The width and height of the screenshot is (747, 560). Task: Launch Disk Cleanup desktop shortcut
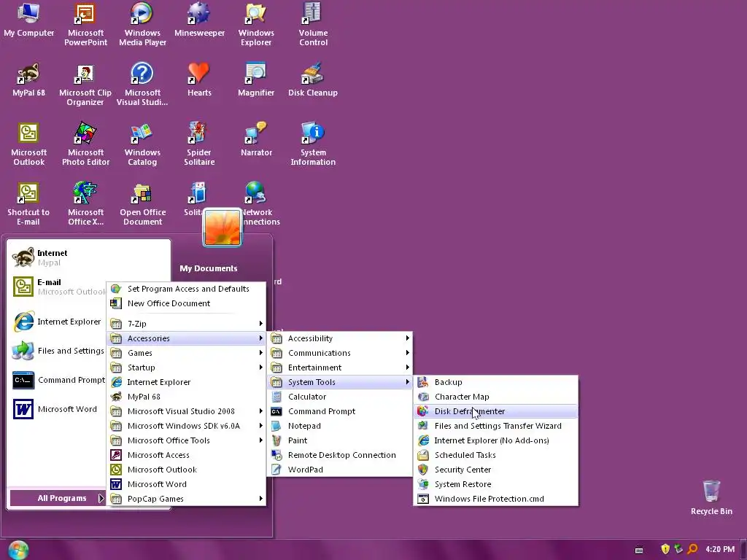coord(313,80)
